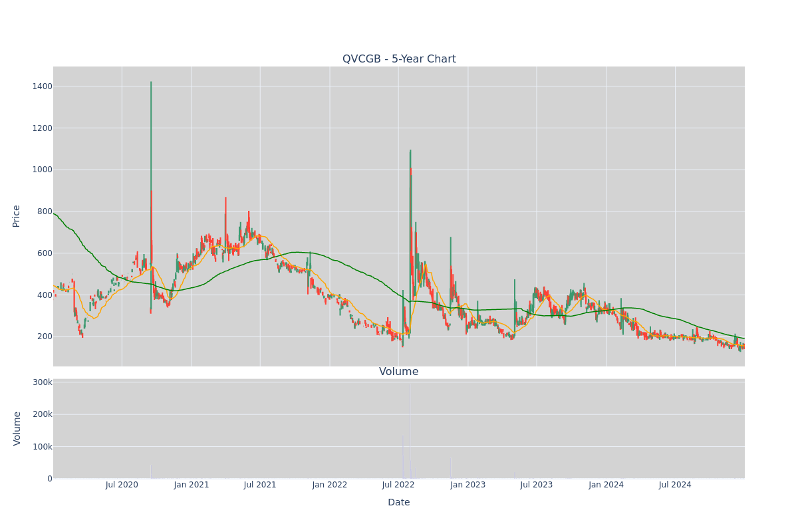Click the Jul 2022 date label
Screen dimensions: 798x532
[398, 485]
